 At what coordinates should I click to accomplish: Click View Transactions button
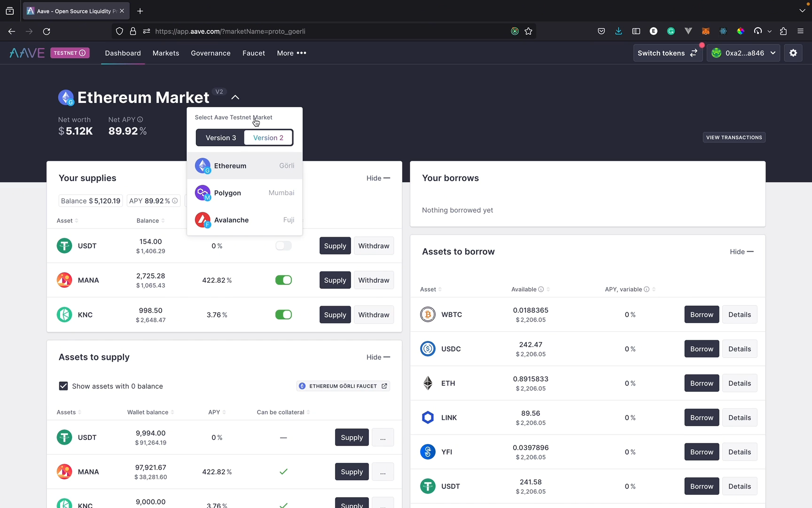(x=734, y=137)
